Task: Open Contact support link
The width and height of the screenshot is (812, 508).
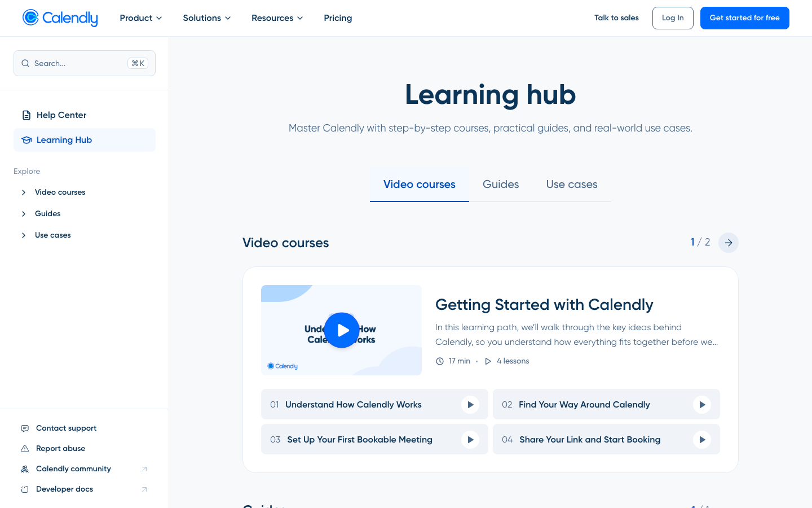Action: pos(66,428)
